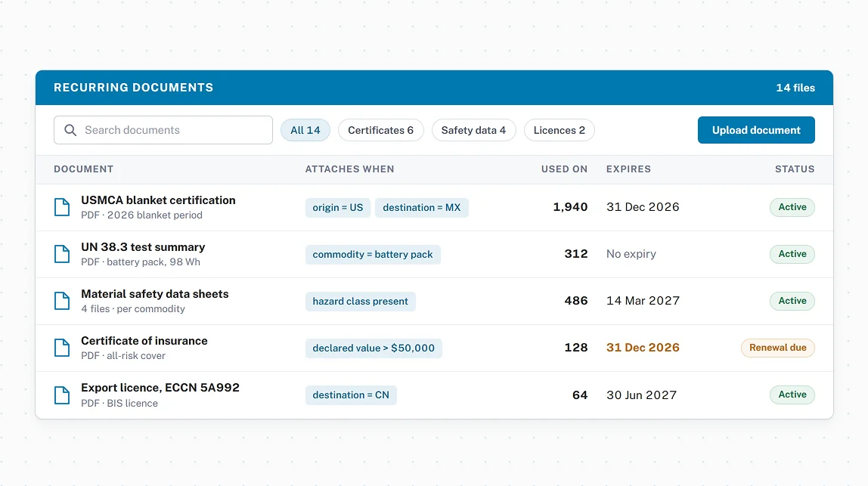This screenshot has height=486, width=868.
Task: Click the 14 Mar 2027 expiry date
Action: 643,301
